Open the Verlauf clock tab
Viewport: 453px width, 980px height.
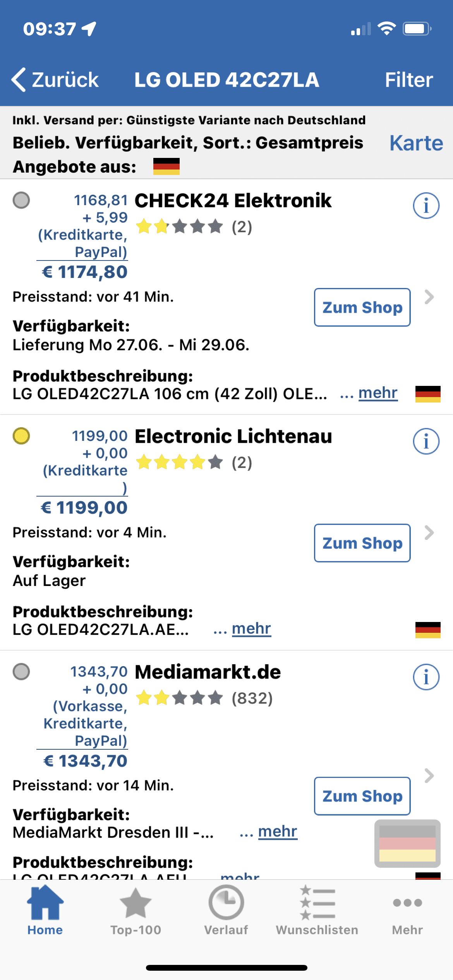pyautogui.click(x=226, y=911)
